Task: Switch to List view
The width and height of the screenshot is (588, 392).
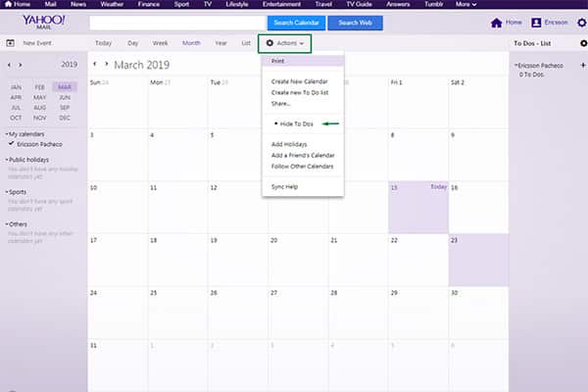Action: (x=246, y=43)
